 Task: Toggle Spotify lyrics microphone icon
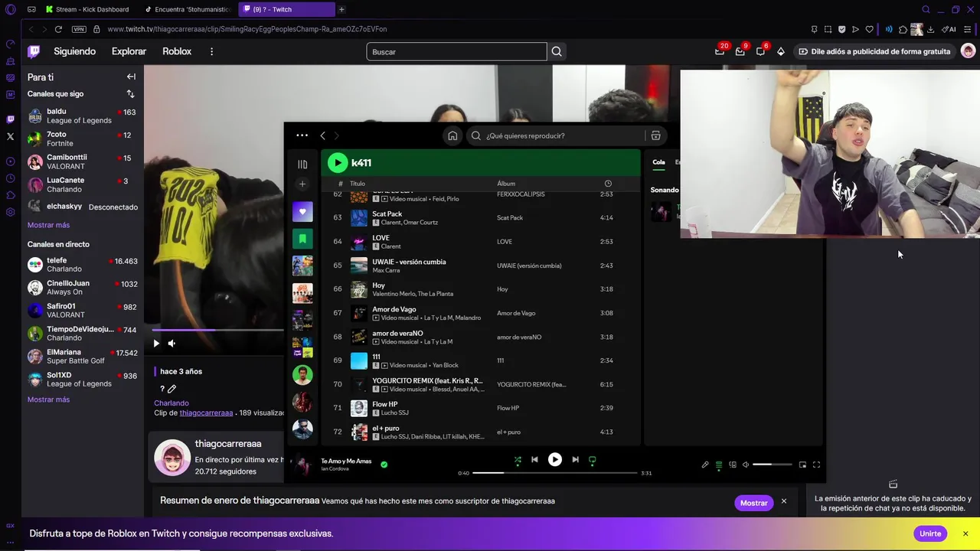pyautogui.click(x=705, y=465)
